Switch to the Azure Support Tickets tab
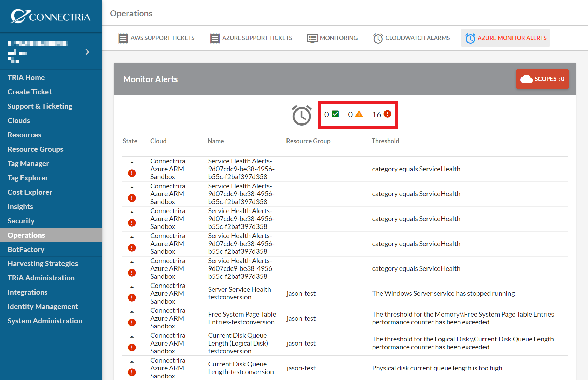Viewport: 588px width, 380px height. click(251, 38)
